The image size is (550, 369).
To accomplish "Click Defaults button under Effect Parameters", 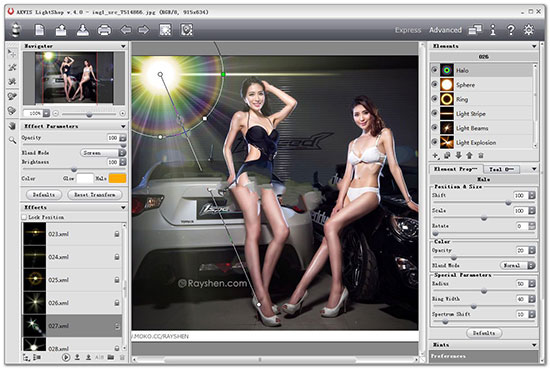I will coord(44,195).
